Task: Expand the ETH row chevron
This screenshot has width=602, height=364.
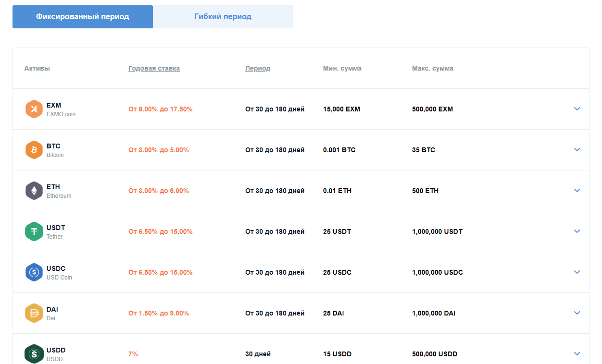Action: tap(577, 191)
